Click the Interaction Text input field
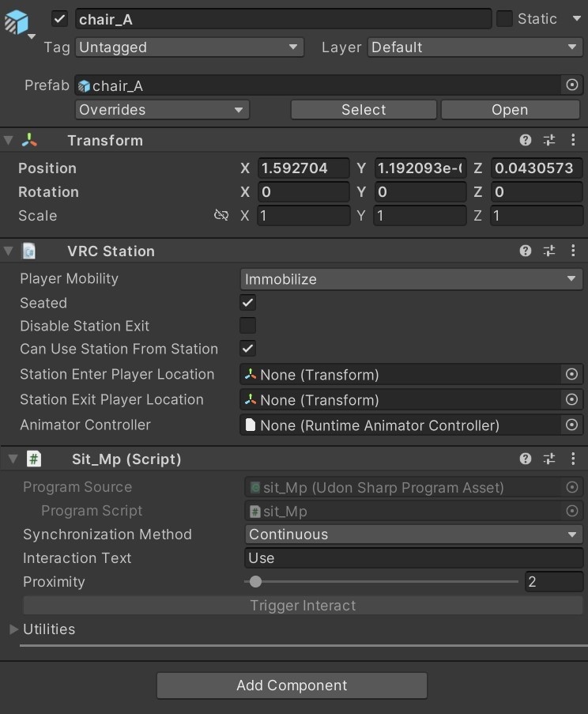This screenshot has width=588, height=714. point(413,558)
